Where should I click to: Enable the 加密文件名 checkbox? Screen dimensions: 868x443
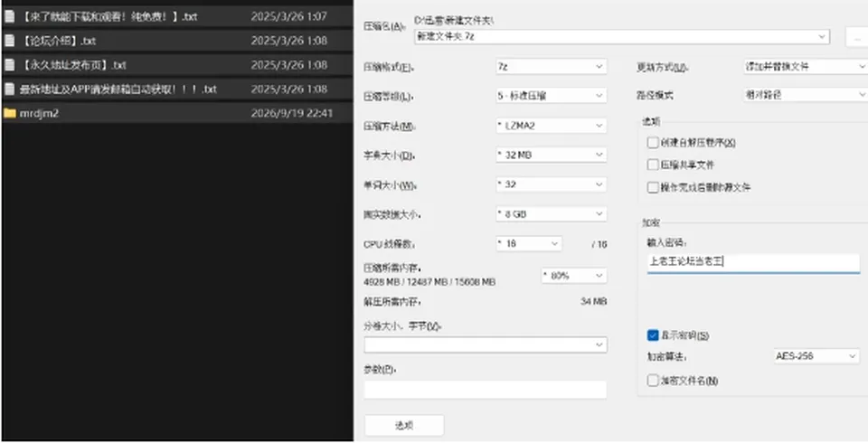pos(653,381)
